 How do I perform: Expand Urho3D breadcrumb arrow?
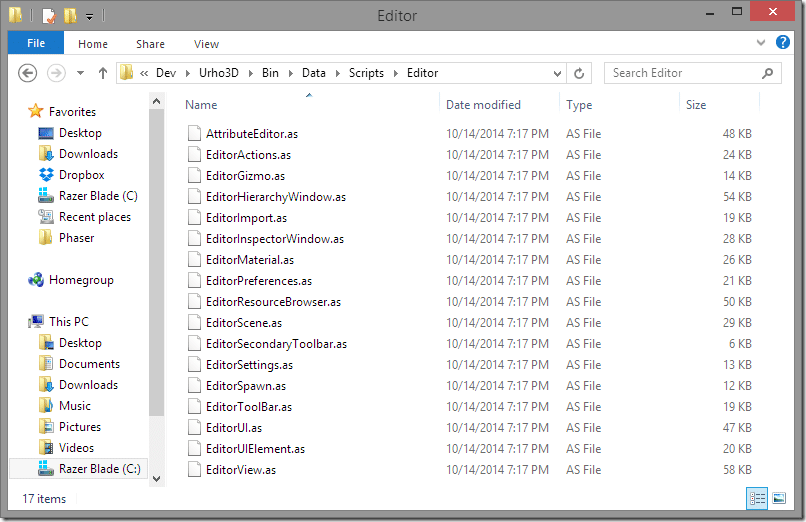(x=250, y=73)
